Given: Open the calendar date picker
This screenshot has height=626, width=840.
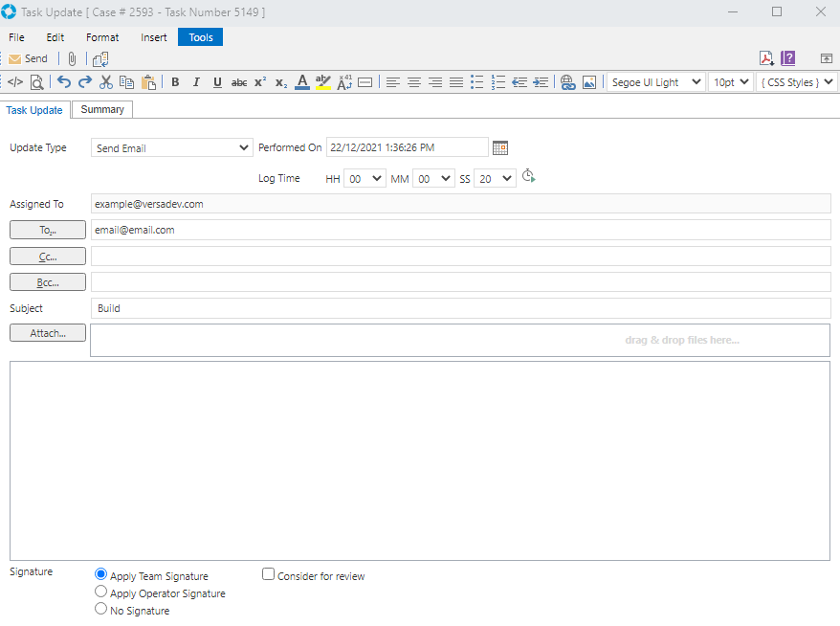Looking at the screenshot, I should (x=499, y=147).
